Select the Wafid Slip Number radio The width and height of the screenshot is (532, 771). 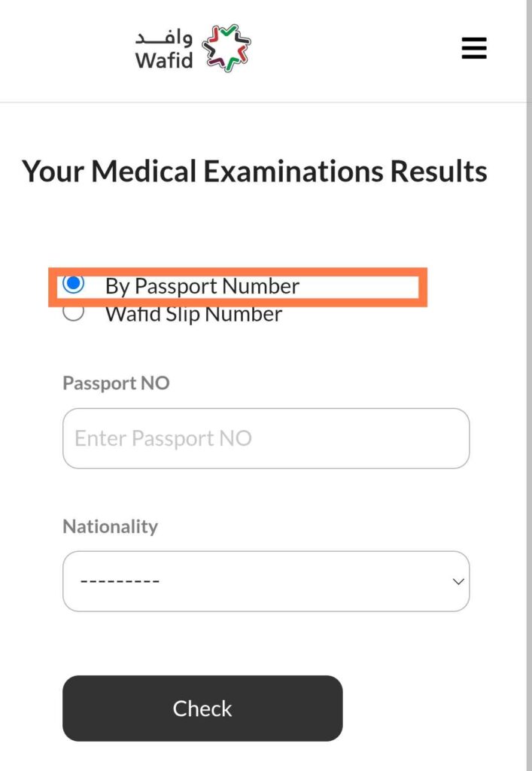point(73,312)
